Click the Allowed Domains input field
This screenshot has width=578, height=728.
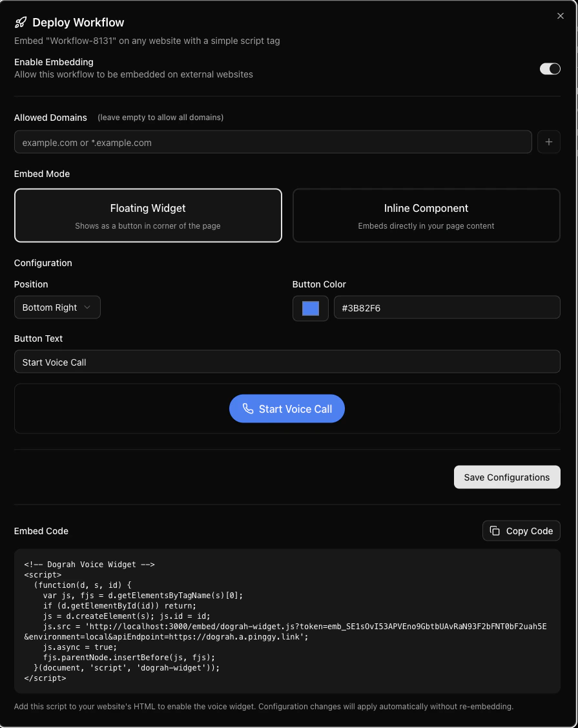pyautogui.click(x=273, y=142)
